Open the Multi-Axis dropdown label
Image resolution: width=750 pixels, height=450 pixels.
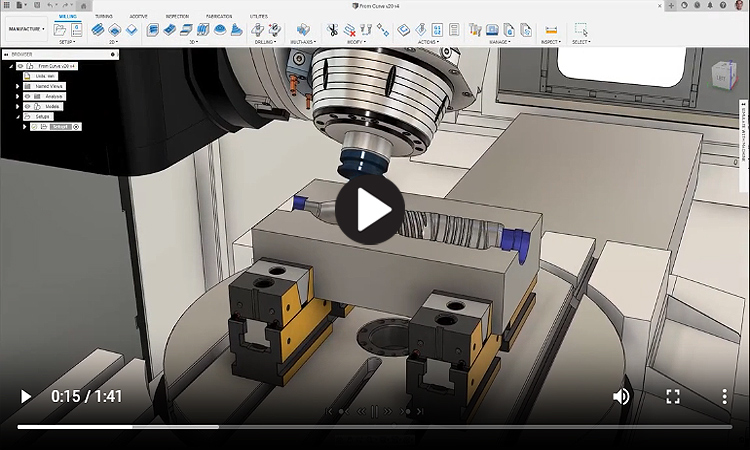click(x=303, y=42)
